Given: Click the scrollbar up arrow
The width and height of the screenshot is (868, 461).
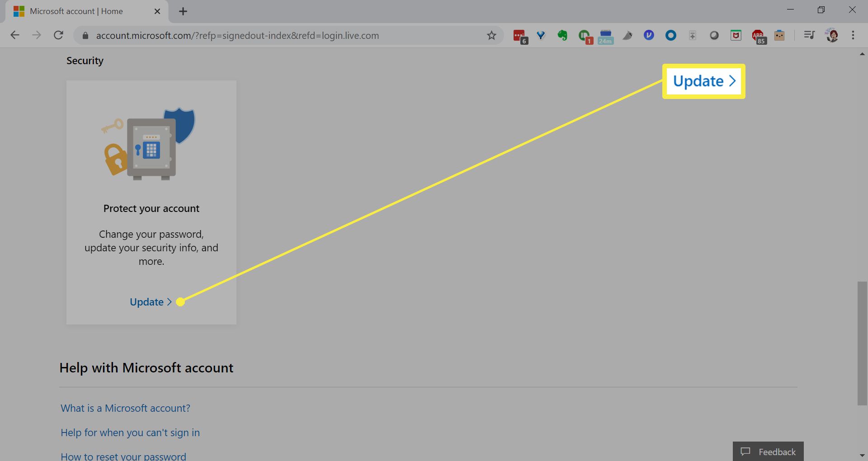Looking at the screenshot, I should coord(862,54).
